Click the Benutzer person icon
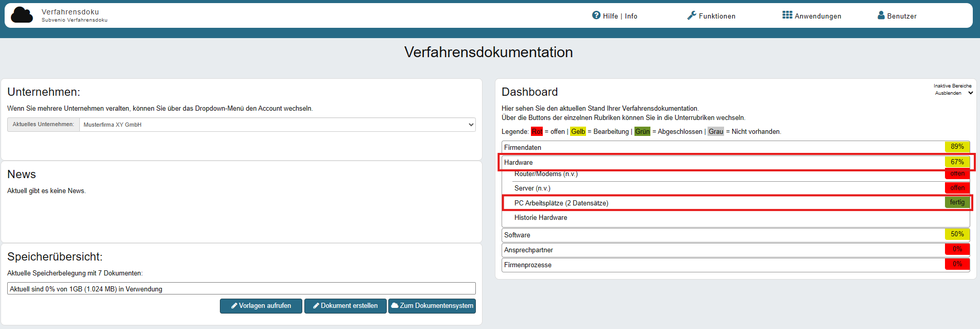 coord(881,15)
